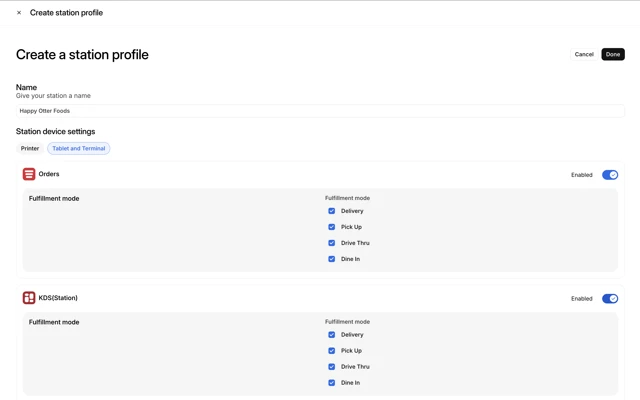Uncheck Pick Up under KDS(Station) fulfillment mode

click(x=332, y=351)
